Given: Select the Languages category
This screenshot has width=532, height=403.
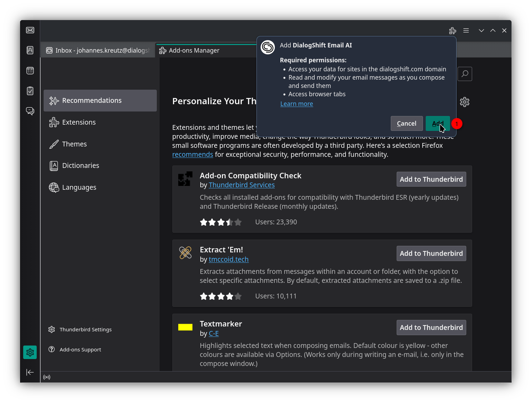Looking at the screenshot, I should pos(100,187).
